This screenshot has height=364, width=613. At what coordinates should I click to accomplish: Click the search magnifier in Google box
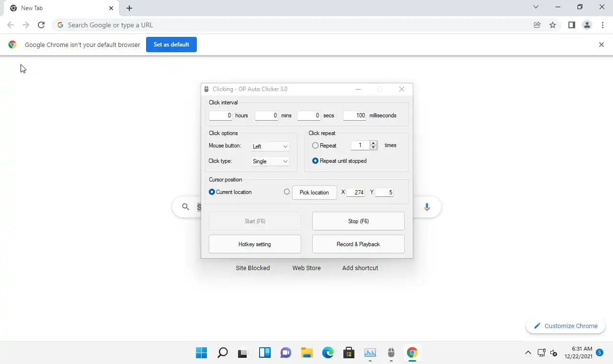pyautogui.click(x=186, y=207)
